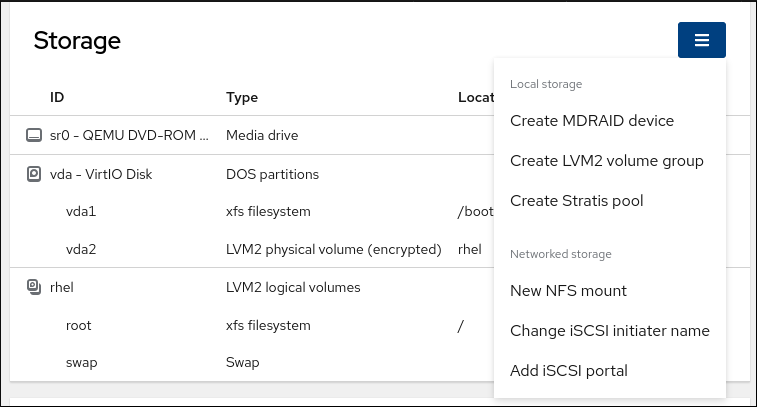Select Change iSCSI initiater name
Image resolution: width=757 pixels, height=407 pixels.
click(609, 331)
